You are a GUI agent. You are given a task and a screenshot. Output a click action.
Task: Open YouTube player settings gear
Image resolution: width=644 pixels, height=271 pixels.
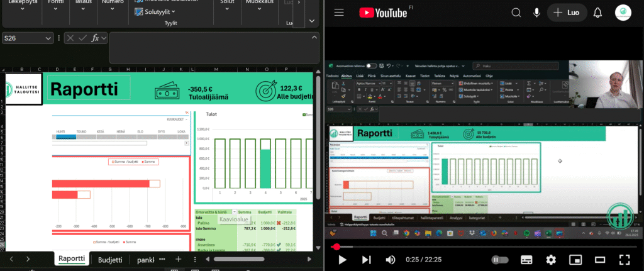point(551,260)
